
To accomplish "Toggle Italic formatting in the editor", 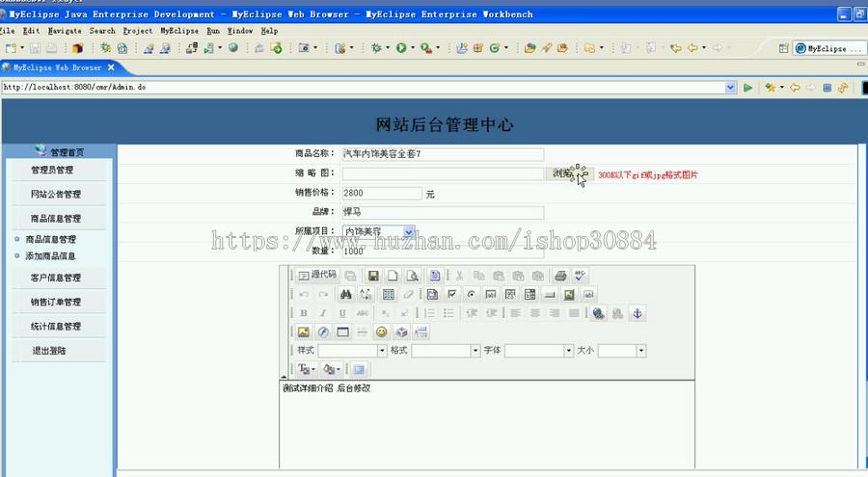I will pyautogui.click(x=323, y=313).
